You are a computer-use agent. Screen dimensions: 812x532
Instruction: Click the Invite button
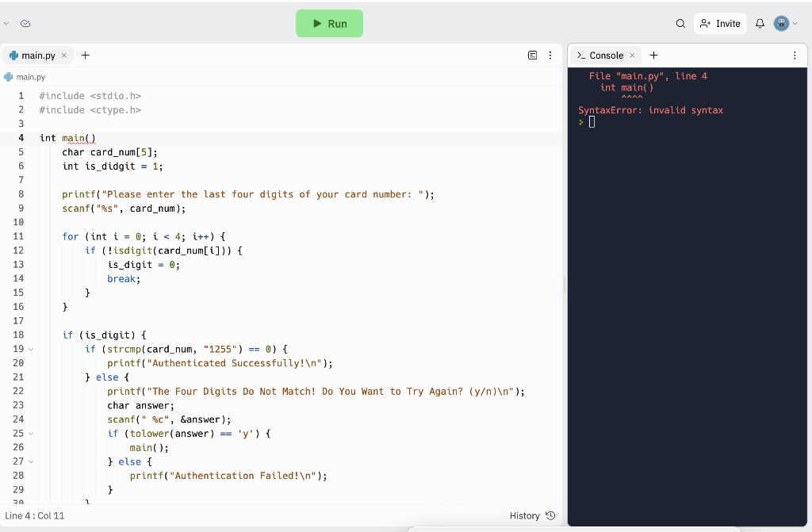(719, 24)
